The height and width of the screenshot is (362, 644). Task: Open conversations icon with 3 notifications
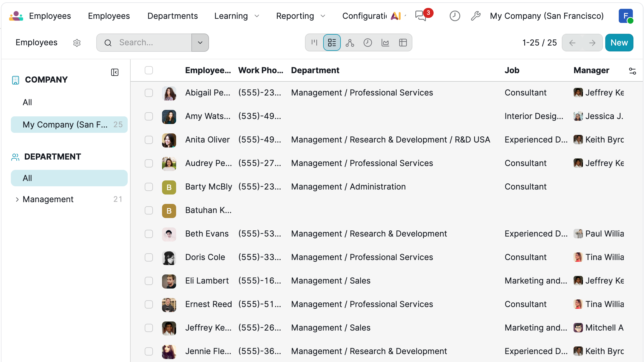(x=421, y=16)
